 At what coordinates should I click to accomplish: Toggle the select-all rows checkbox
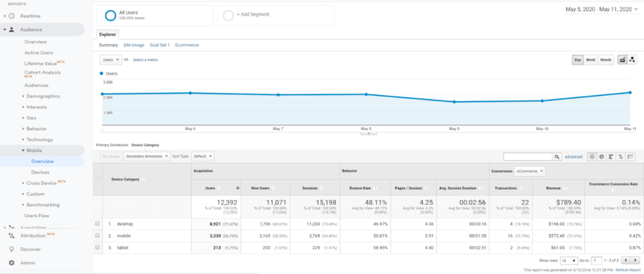pos(97,179)
